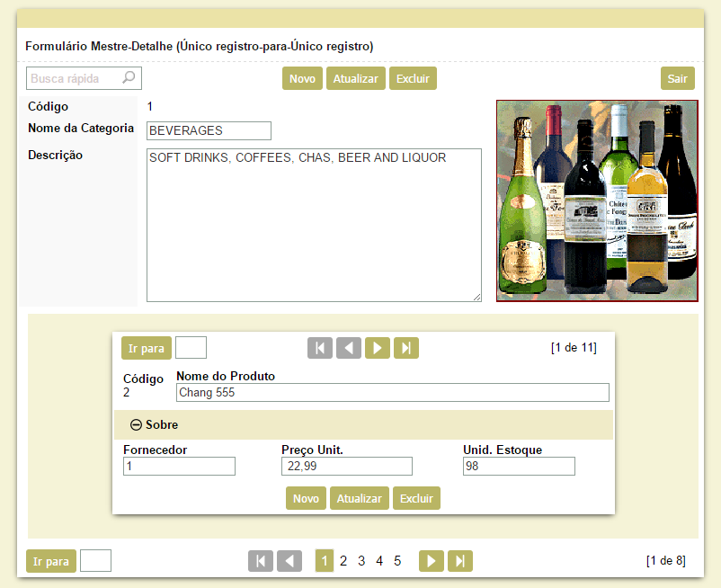Collapse the Sobre section
The height and width of the screenshot is (588, 721).
(x=137, y=424)
